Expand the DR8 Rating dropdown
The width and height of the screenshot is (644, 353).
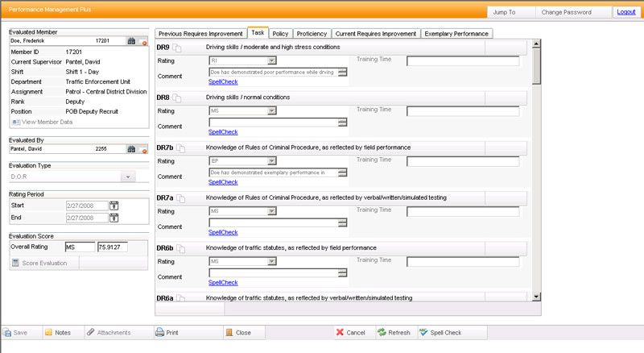[272, 110]
